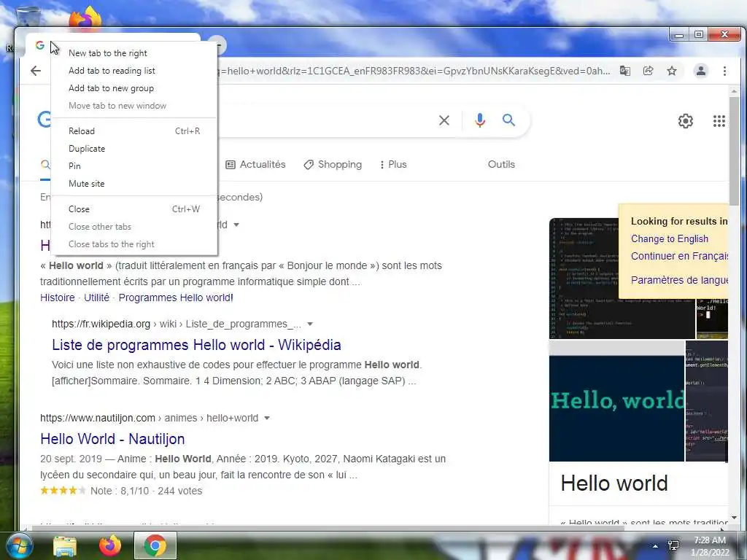Open Paramètres de langue link
This screenshot has height=560, width=747.
tap(679, 280)
